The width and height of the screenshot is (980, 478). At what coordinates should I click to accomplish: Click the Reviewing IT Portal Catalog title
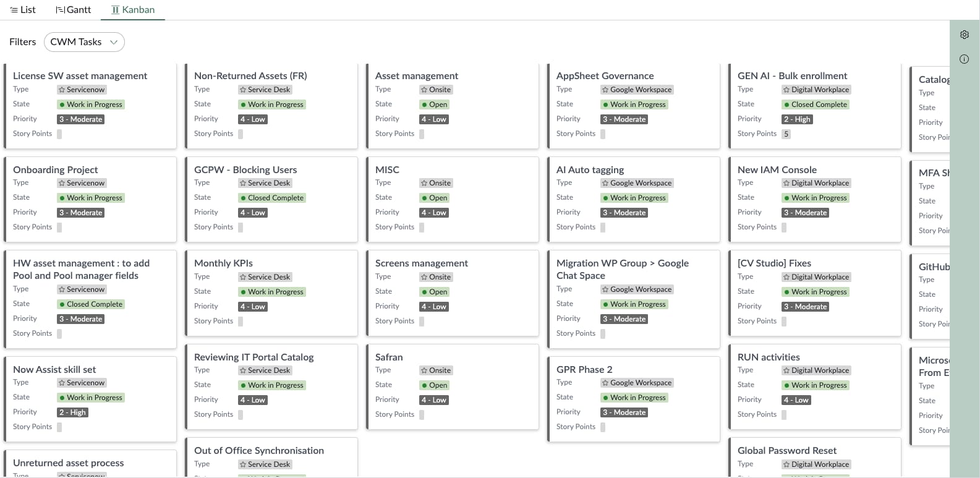pyautogui.click(x=254, y=357)
